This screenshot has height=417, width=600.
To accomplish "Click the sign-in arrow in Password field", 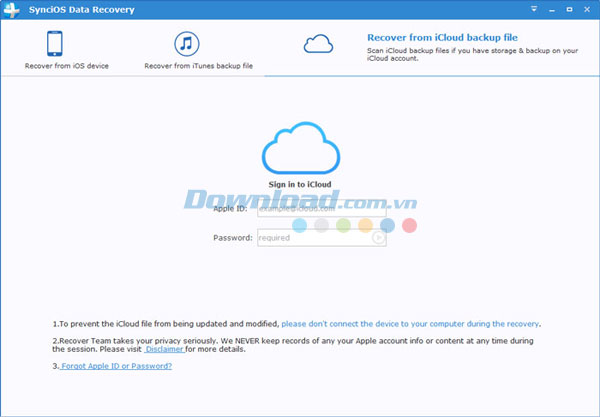I will tap(378, 238).
